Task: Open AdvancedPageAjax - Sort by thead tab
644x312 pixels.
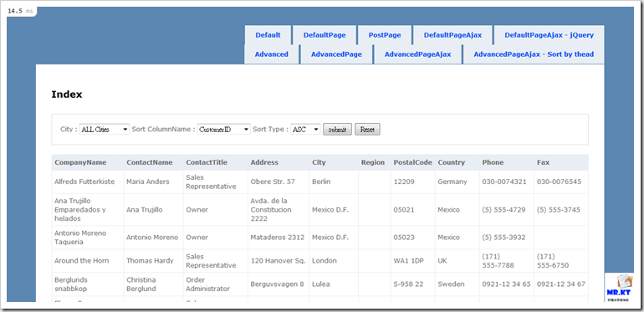Action: coord(534,54)
